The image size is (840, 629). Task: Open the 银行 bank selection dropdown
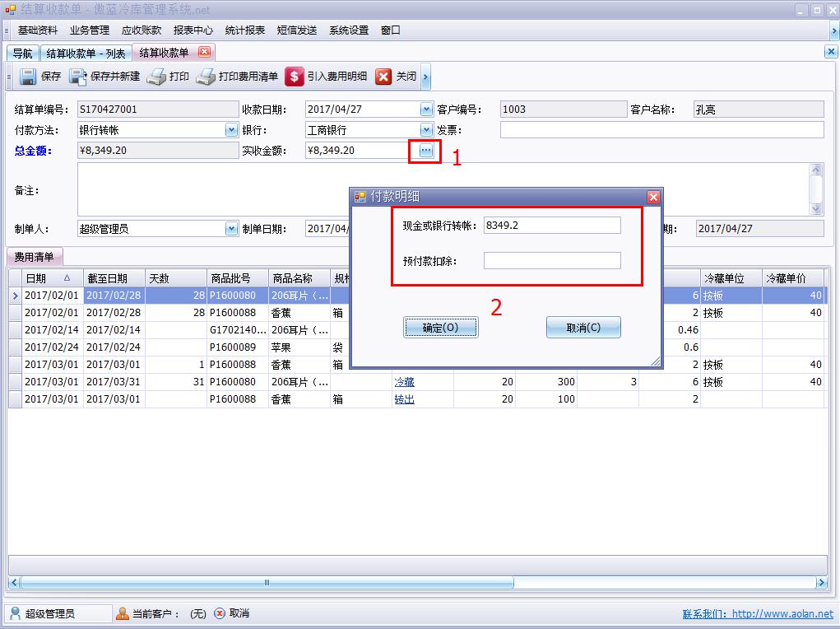pyautogui.click(x=425, y=130)
